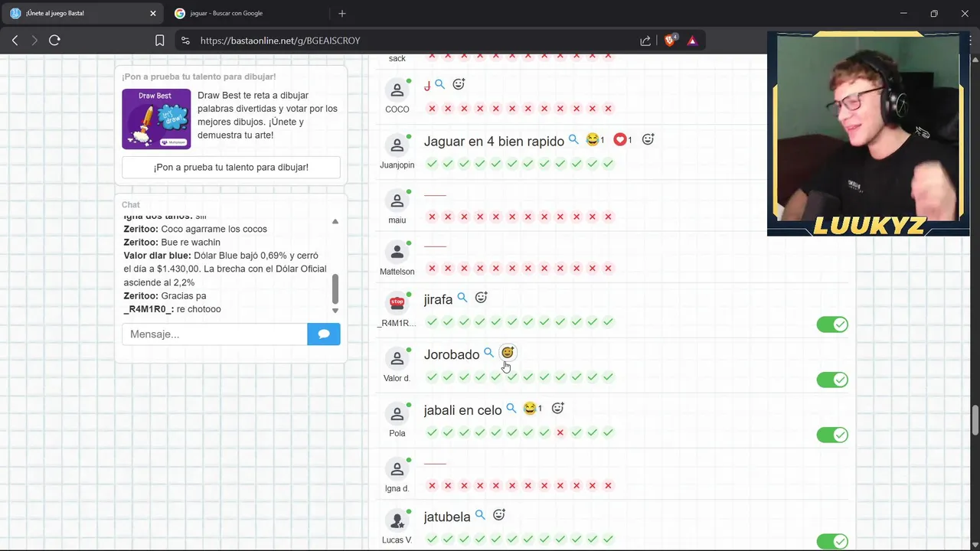
Task: Bookmark this page via the bookmark icon
Action: point(159,41)
